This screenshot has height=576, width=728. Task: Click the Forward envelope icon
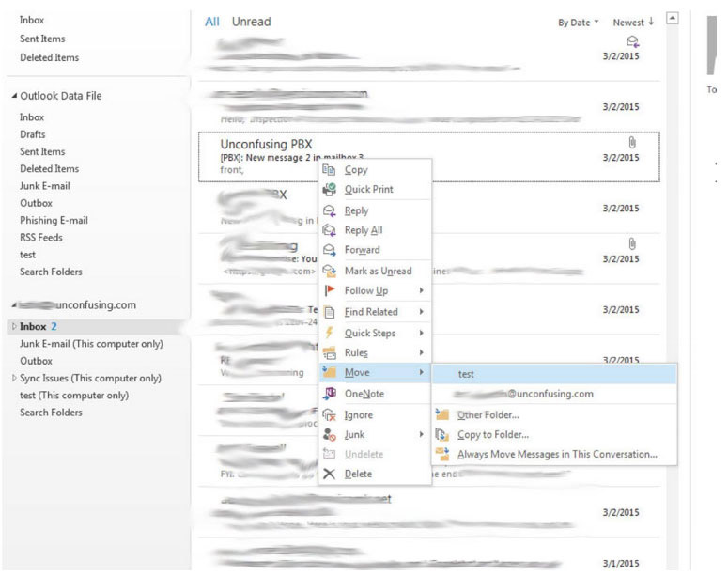(329, 250)
